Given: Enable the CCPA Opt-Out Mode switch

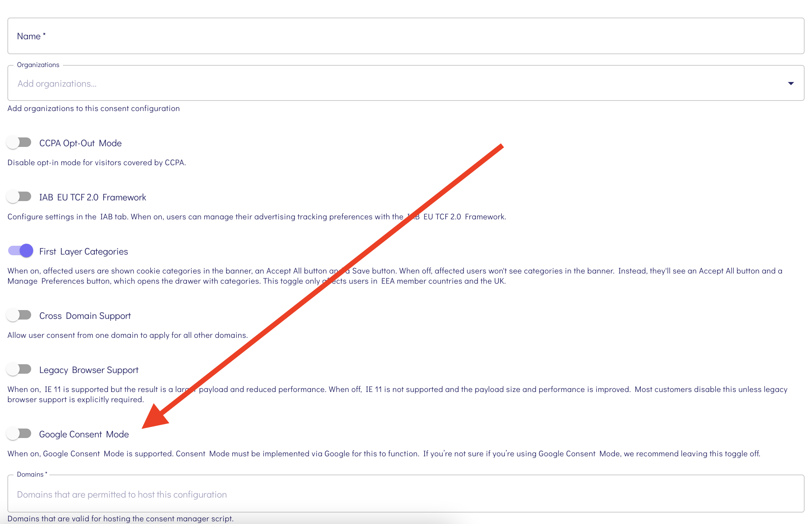Looking at the screenshot, I should (x=19, y=143).
